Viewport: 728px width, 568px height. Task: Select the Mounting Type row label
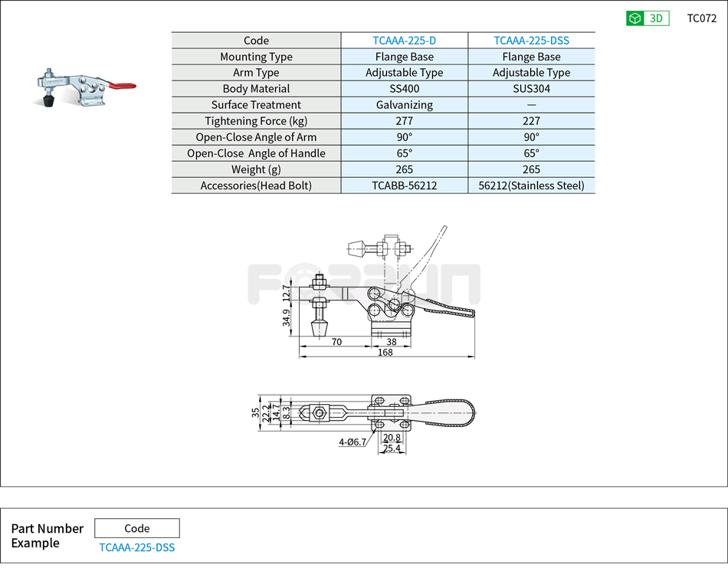257,56
